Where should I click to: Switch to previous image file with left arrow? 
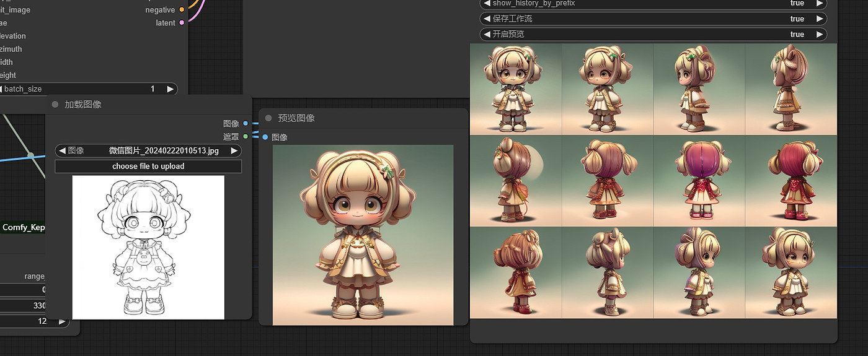click(x=61, y=150)
